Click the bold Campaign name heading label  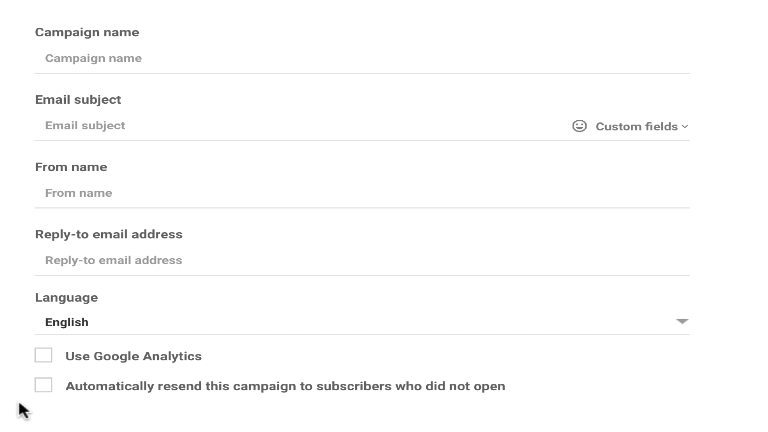pos(87,32)
